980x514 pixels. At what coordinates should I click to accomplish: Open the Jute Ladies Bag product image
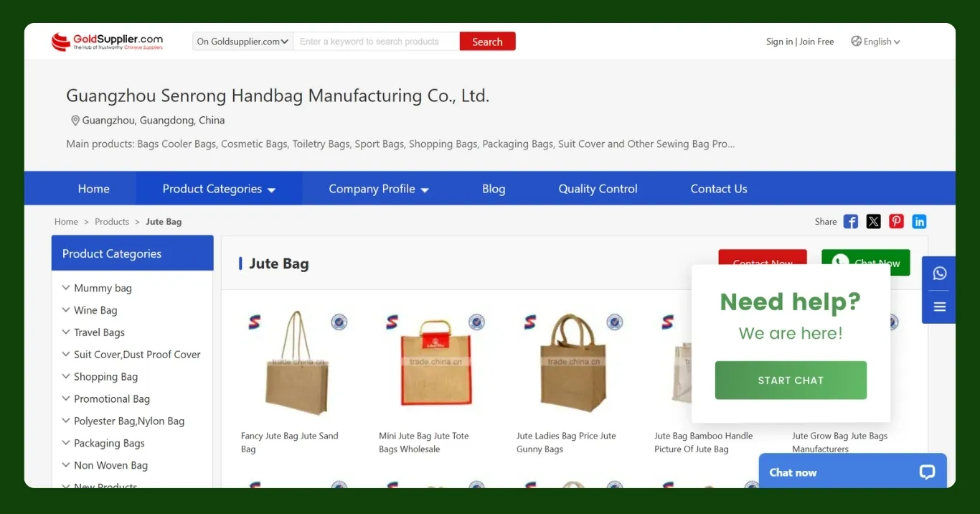[573, 365]
